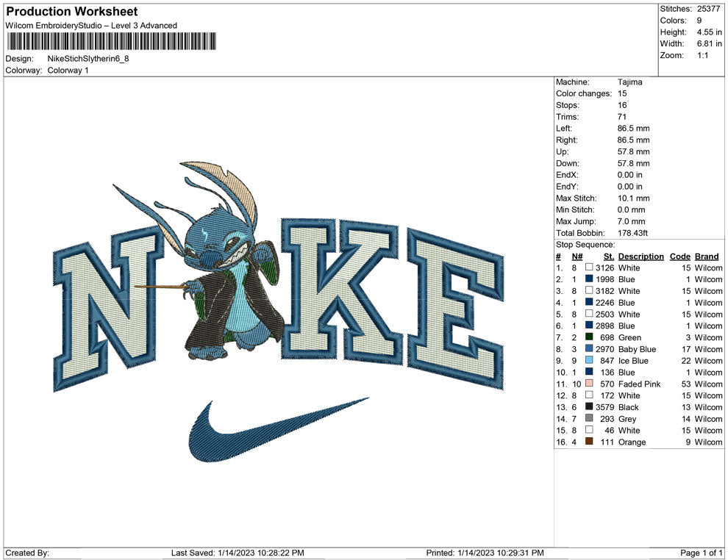The image size is (728, 560).
Task: Click the White swatch in stop row 1
Action: pos(589,268)
